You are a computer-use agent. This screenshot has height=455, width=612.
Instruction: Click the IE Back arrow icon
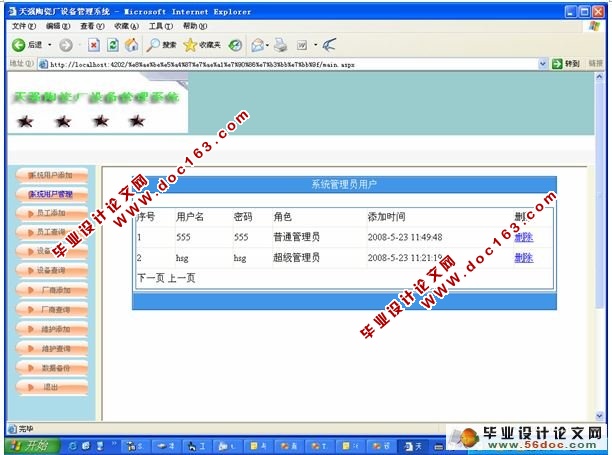[x=18, y=45]
